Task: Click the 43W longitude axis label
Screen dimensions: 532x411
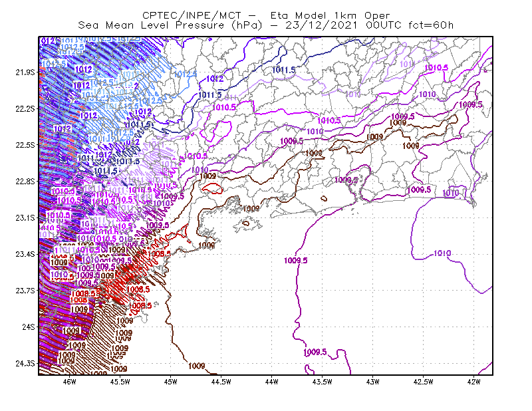Action: click(372, 382)
